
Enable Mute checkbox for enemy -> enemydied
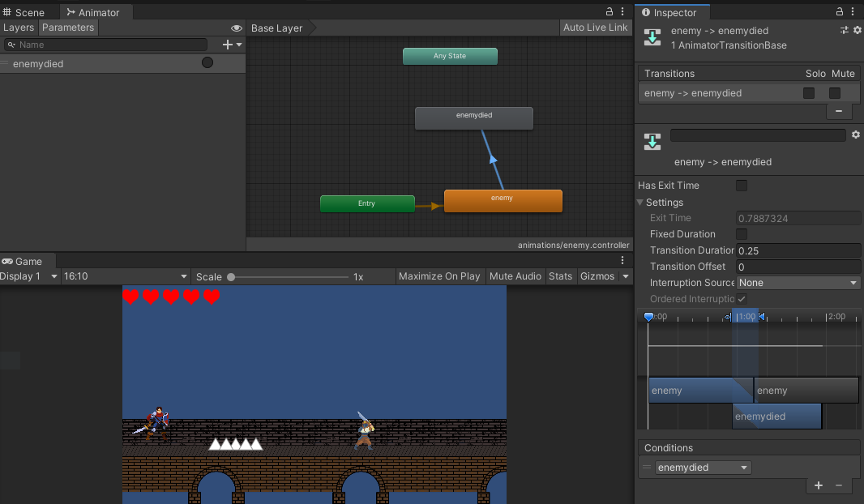coord(835,93)
